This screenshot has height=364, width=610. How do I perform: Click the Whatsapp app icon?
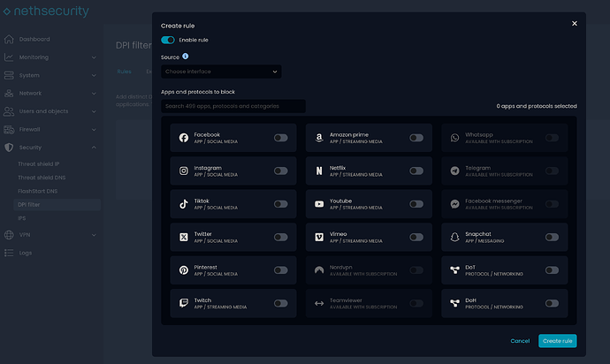point(454,138)
